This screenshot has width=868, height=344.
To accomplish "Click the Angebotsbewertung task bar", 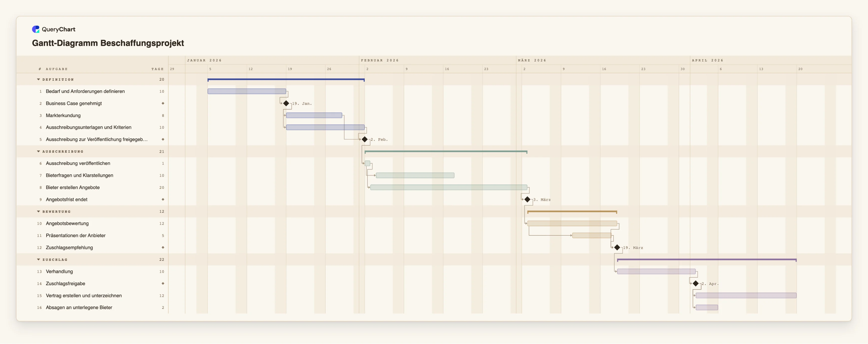I will [x=572, y=223].
